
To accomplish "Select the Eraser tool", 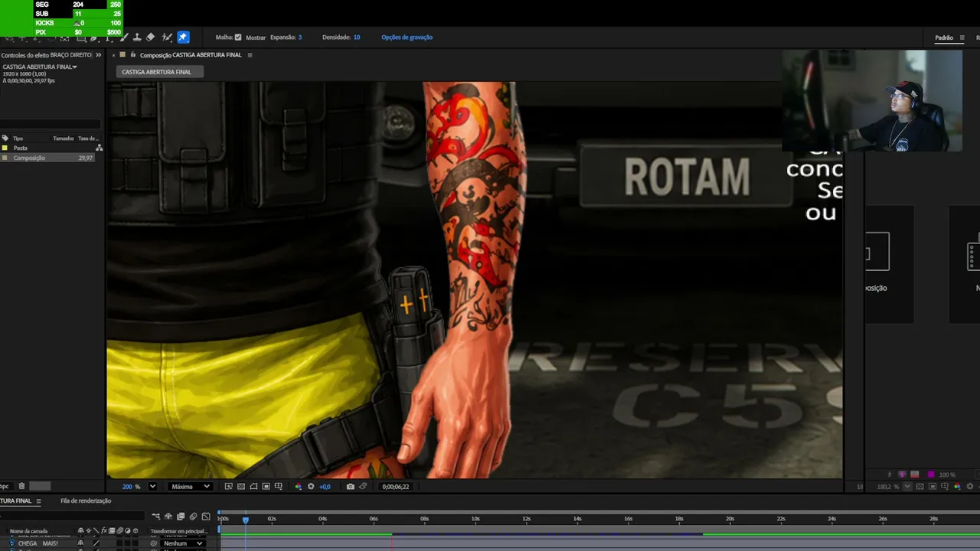I will point(150,37).
